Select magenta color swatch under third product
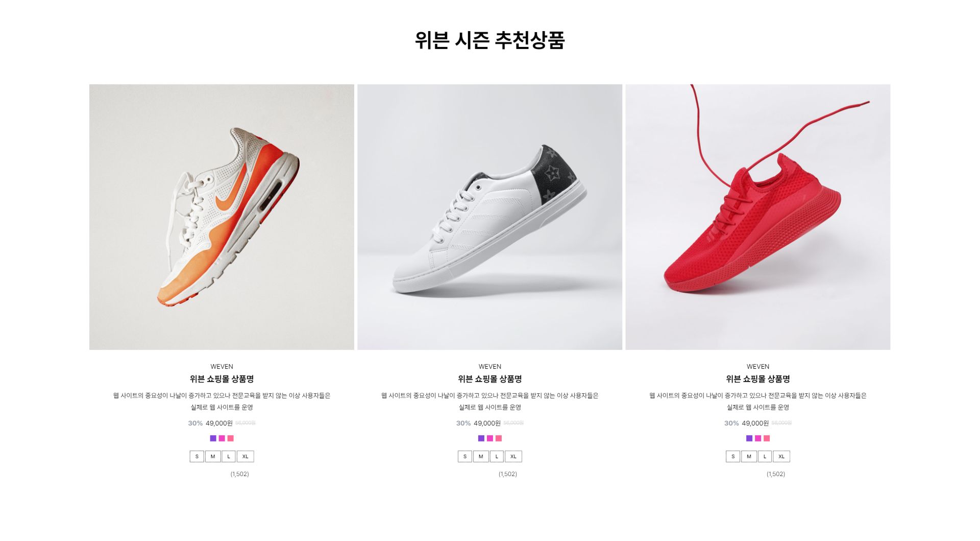The width and height of the screenshot is (980, 541). (758, 438)
